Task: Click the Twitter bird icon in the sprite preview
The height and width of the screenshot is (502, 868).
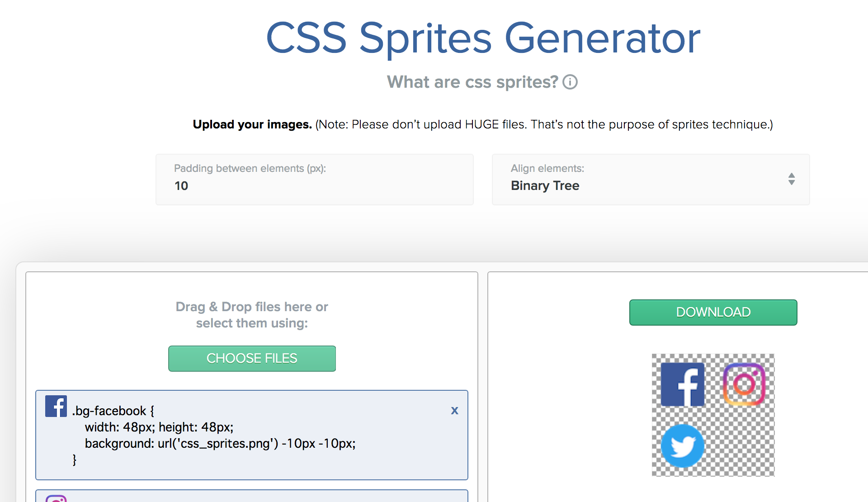Action: coord(683,446)
